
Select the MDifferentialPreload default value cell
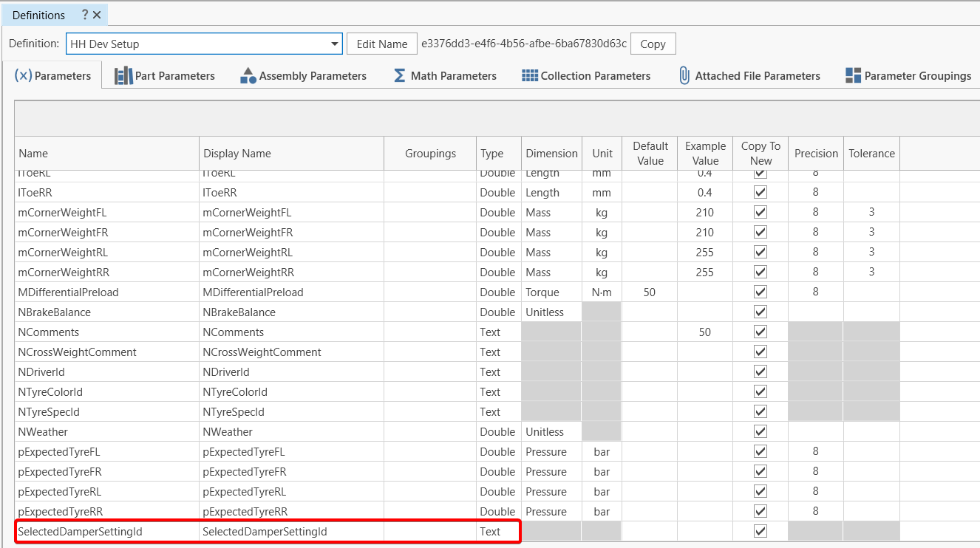pyautogui.click(x=649, y=292)
